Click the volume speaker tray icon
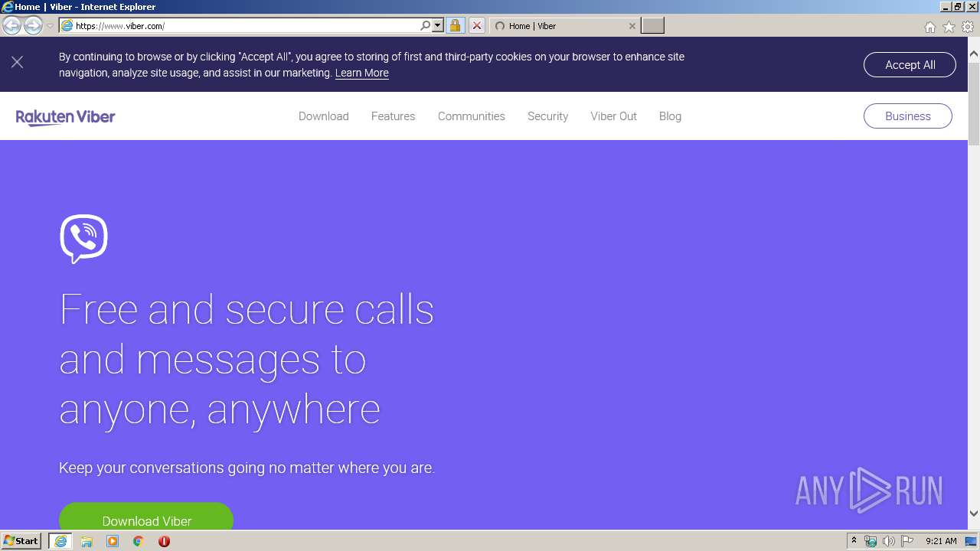This screenshot has height=551, width=980. pyautogui.click(x=888, y=541)
